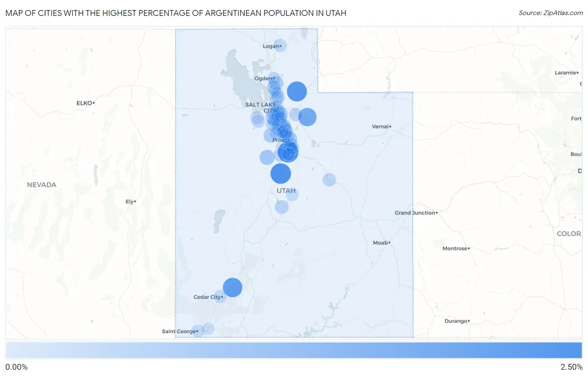Click the Laramie city label
Screen dimensions: 588x376
click(565, 73)
